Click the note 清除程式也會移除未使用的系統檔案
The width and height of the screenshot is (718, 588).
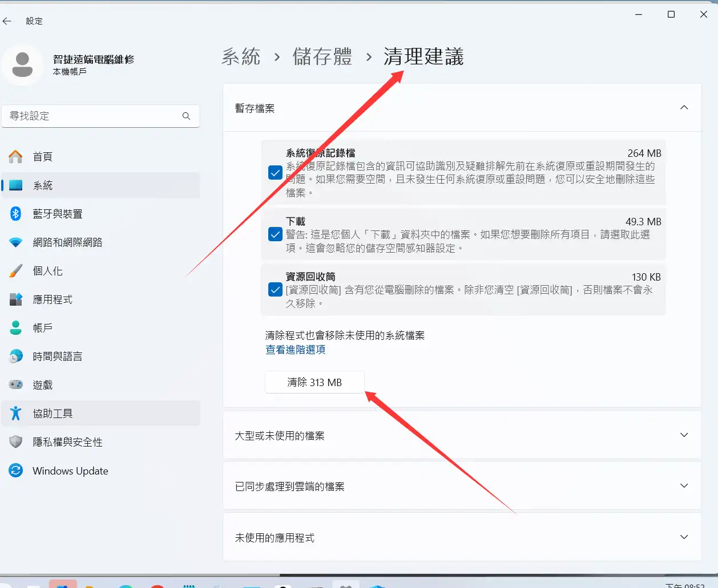[345, 335]
